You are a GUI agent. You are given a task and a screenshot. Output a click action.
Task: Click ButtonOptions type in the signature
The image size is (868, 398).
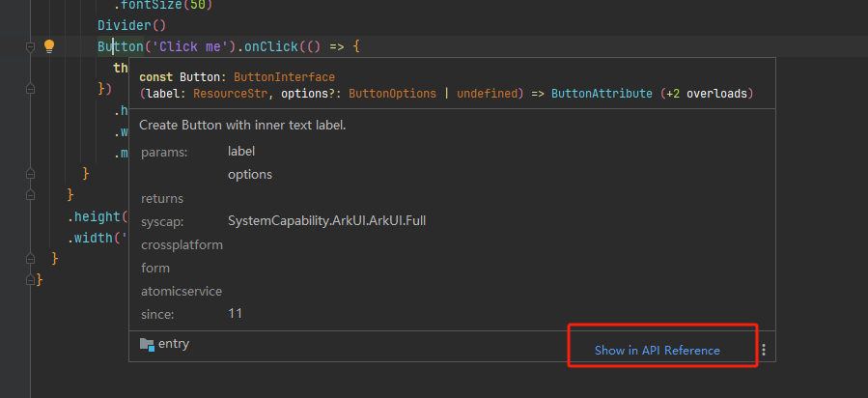pos(392,94)
